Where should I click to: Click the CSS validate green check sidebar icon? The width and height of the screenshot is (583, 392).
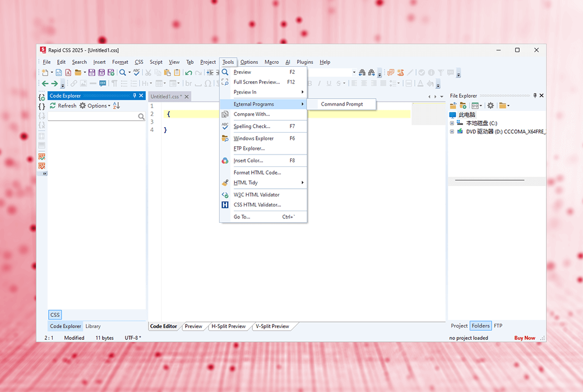point(41,156)
